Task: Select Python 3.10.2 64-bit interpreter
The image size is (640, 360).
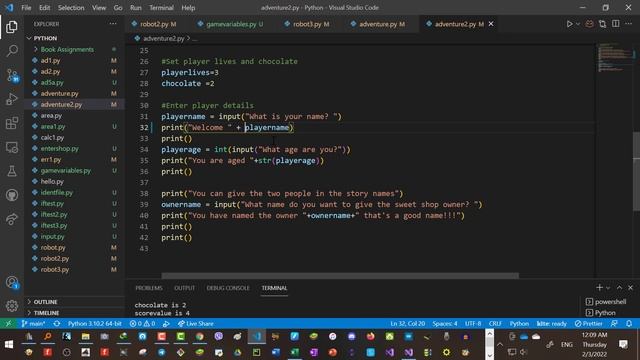Action: [95, 324]
